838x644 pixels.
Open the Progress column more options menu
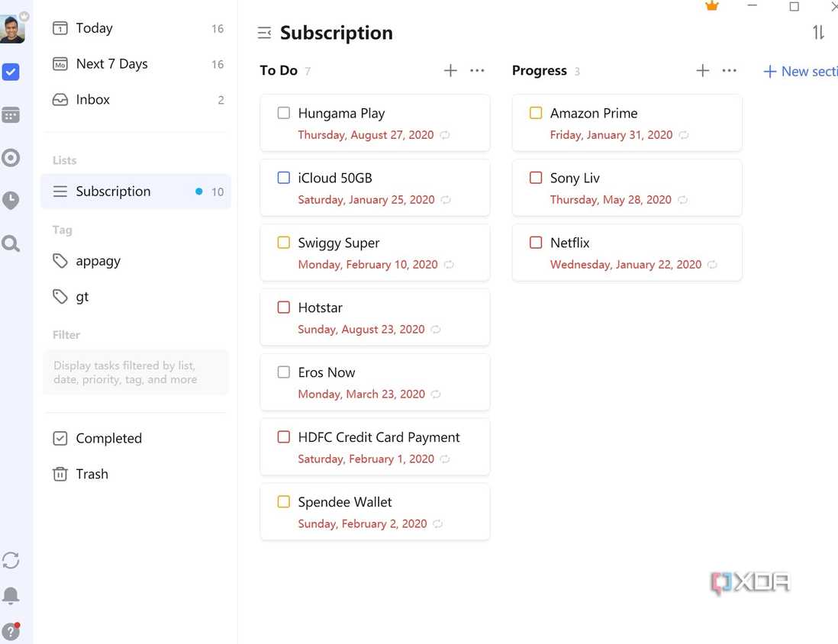729,70
